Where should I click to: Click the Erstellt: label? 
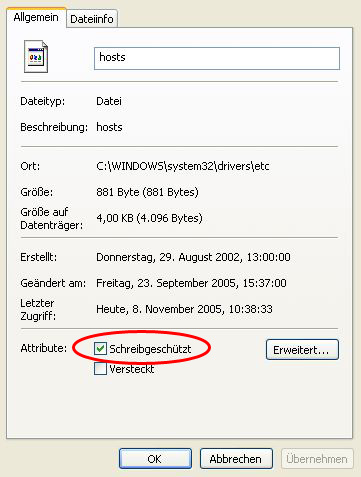(x=39, y=257)
